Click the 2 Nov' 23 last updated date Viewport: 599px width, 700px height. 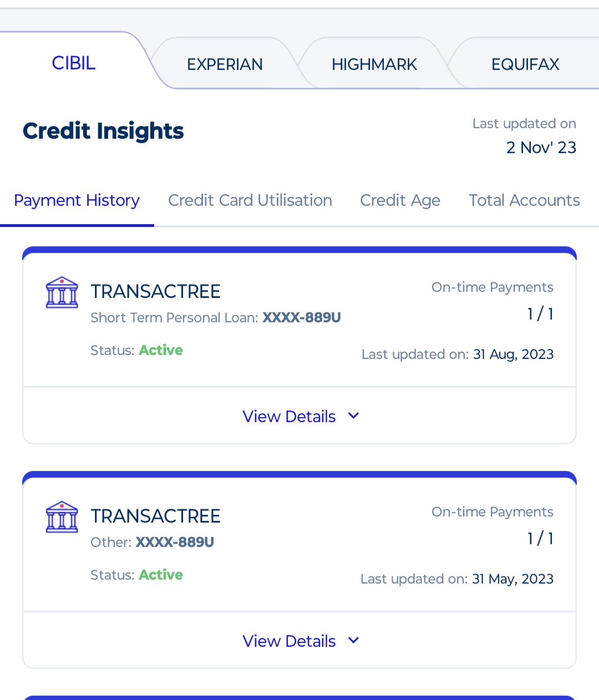click(541, 148)
